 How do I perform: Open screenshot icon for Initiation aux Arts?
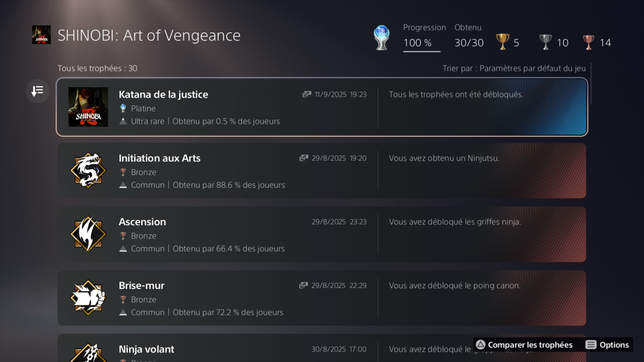[x=304, y=158]
